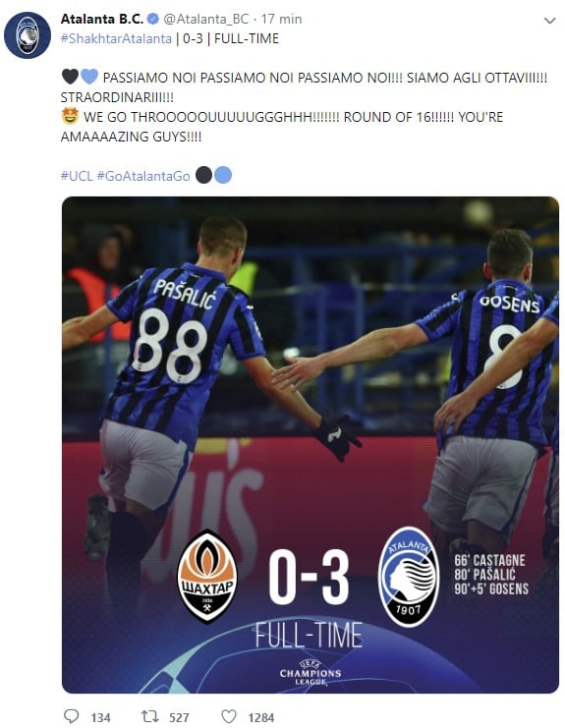Open the tweet options chevron menu
The width and height of the screenshot is (565, 728).
pyautogui.click(x=549, y=21)
